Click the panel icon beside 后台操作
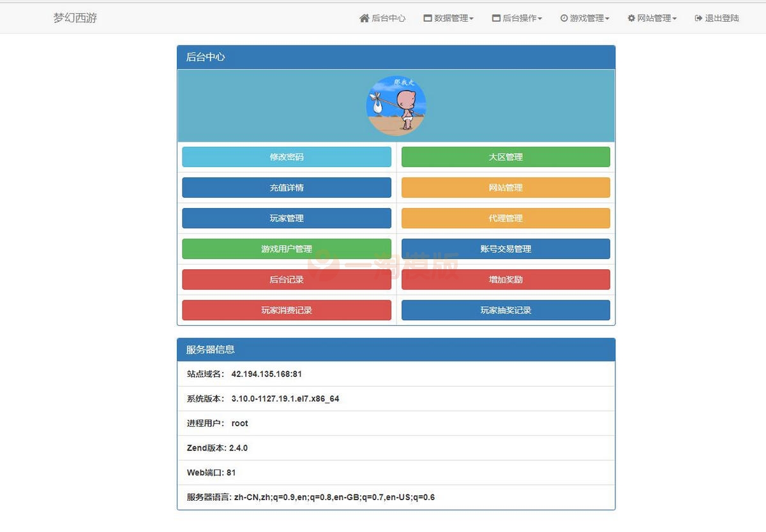 point(495,18)
